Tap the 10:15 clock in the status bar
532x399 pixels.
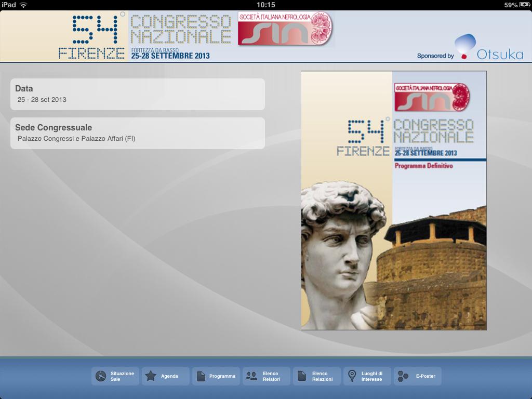pos(265,5)
